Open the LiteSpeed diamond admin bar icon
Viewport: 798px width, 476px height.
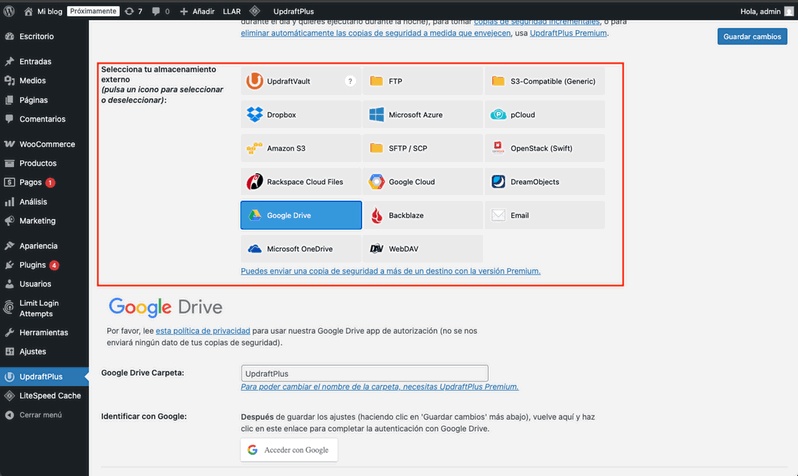click(255, 11)
